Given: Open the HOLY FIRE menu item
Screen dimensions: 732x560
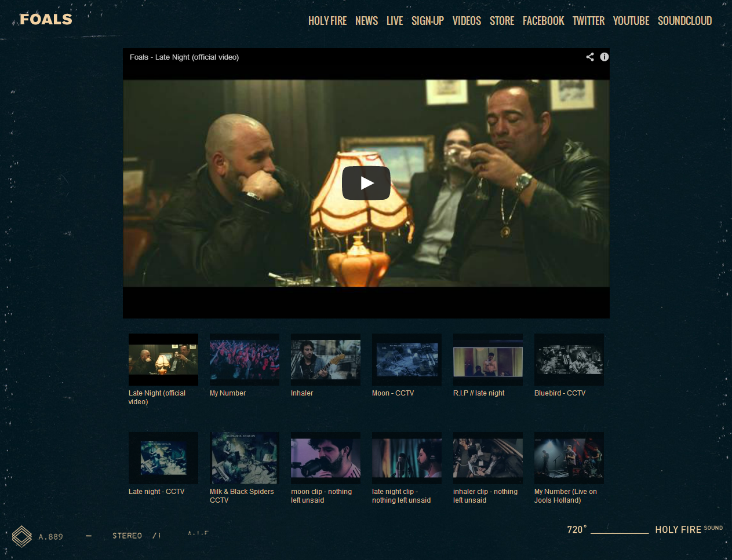Looking at the screenshot, I should click(327, 21).
